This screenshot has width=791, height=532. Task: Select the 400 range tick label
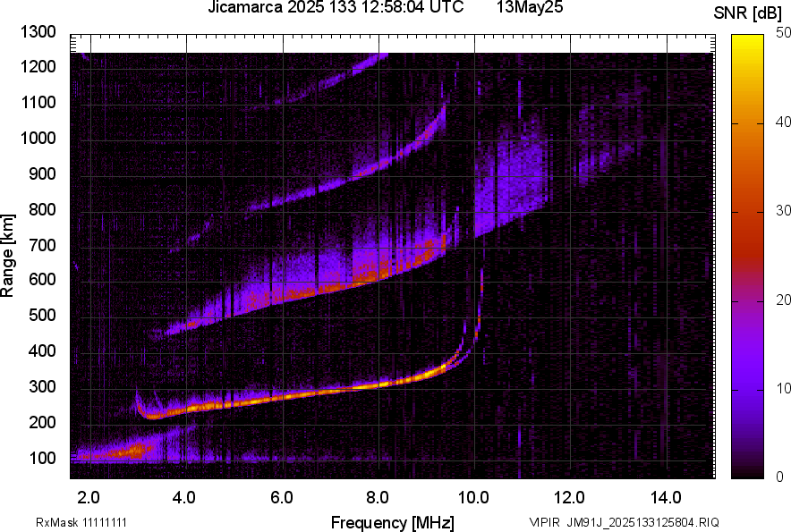point(42,350)
